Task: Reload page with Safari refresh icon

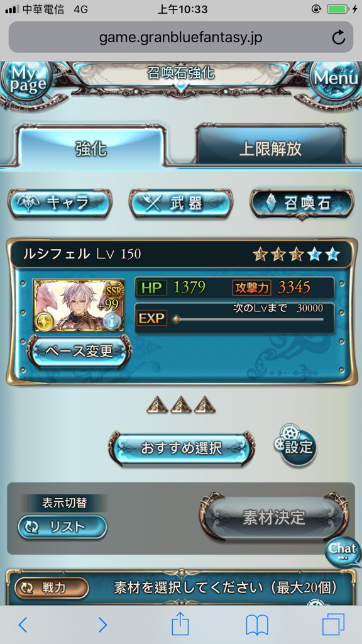Action: [338, 38]
